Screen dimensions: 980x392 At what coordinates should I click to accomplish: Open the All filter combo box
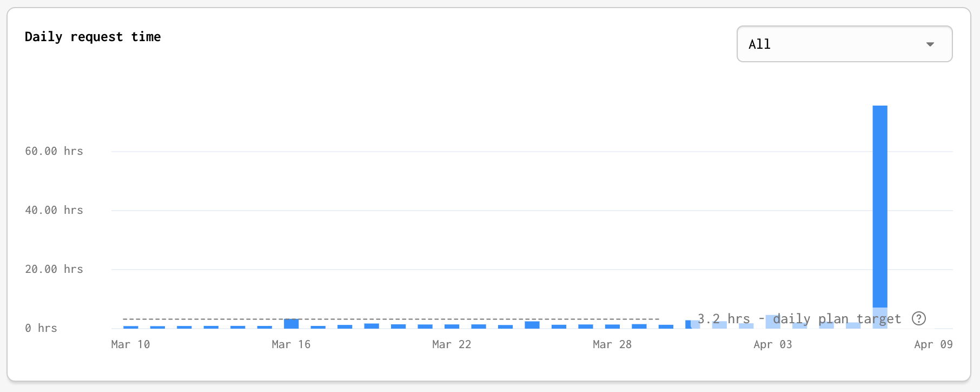tap(844, 44)
